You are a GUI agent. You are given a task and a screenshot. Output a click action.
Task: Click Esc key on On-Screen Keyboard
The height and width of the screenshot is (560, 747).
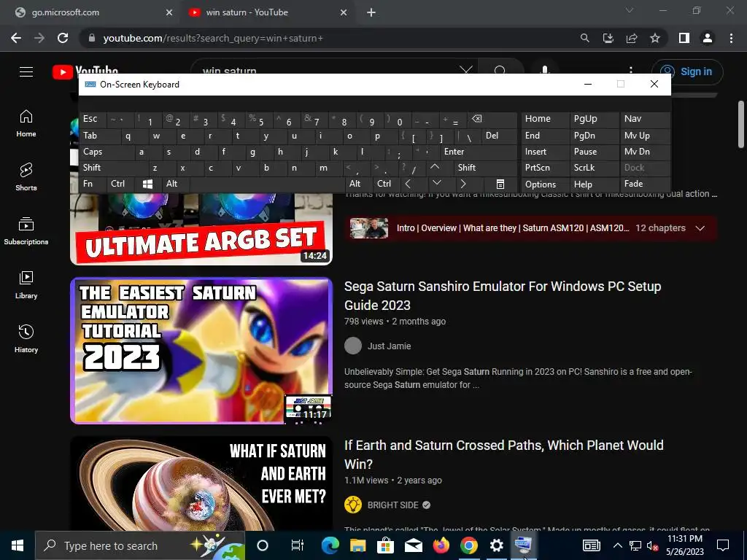point(93,119)
